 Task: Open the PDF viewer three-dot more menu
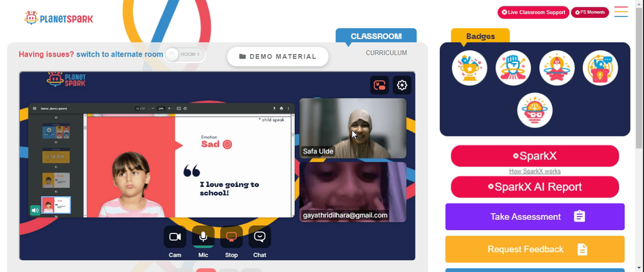[x=289, y=109]
